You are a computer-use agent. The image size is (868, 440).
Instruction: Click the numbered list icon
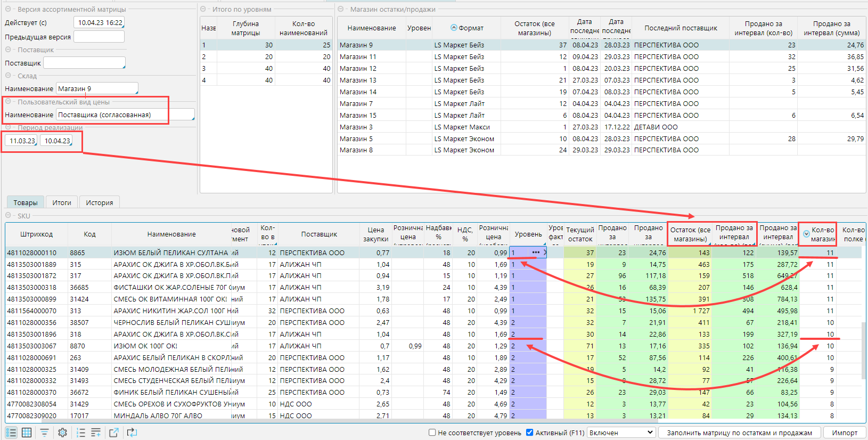coord(81,433)
